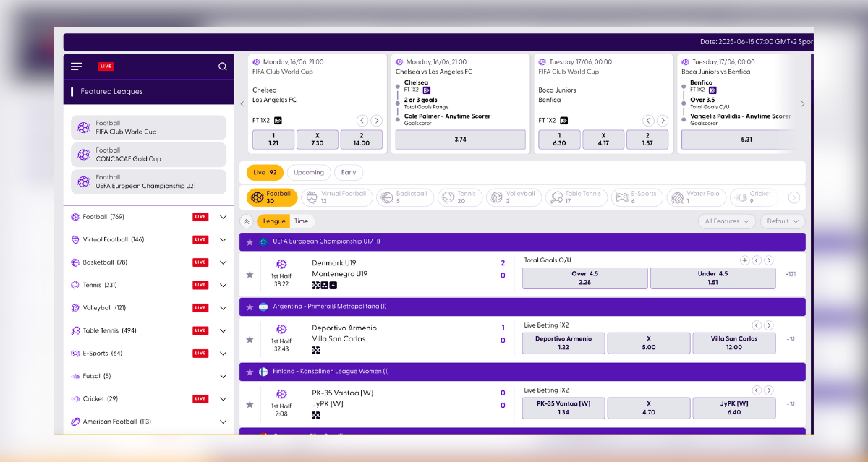Select the Basketball 5 sport tab
This screenshot has height=462, width=868.
tap(404, 197)
